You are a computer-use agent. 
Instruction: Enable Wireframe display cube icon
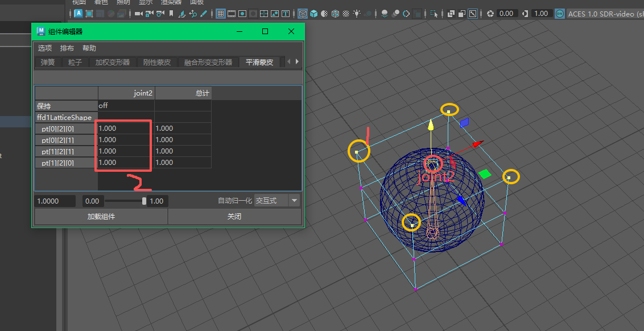click(x=303, y=14)
